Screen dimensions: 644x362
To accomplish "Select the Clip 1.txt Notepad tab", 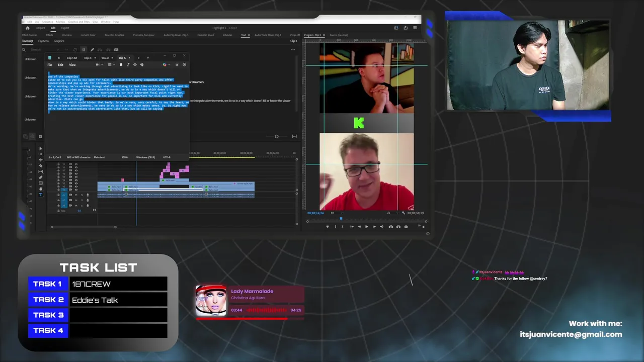I will [x=72, y=58].
